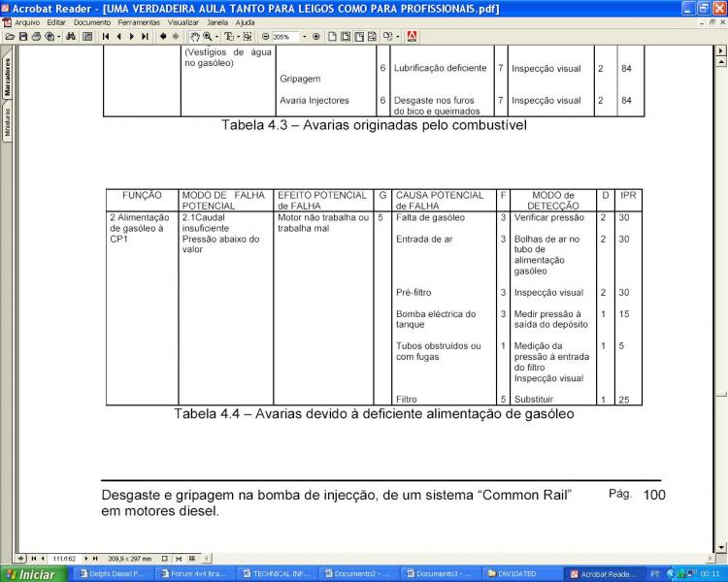The width and height of the screenshot is (728, 582).
Task: Select the Graphics Select tool
Action: 247,37
